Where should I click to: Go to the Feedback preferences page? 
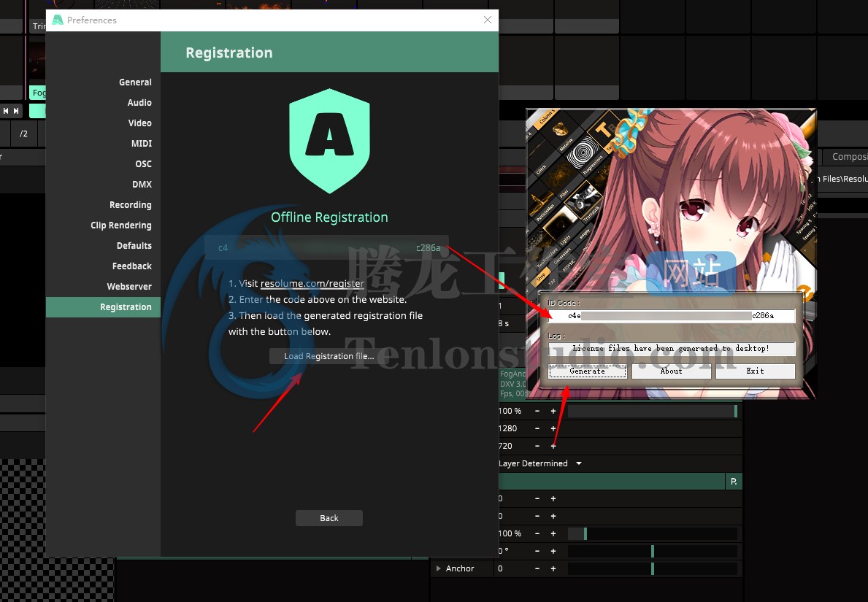point(131,266)
